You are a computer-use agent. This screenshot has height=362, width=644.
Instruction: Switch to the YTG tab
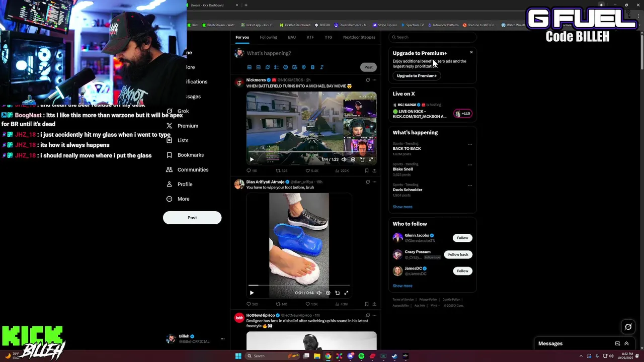point(329,37)
